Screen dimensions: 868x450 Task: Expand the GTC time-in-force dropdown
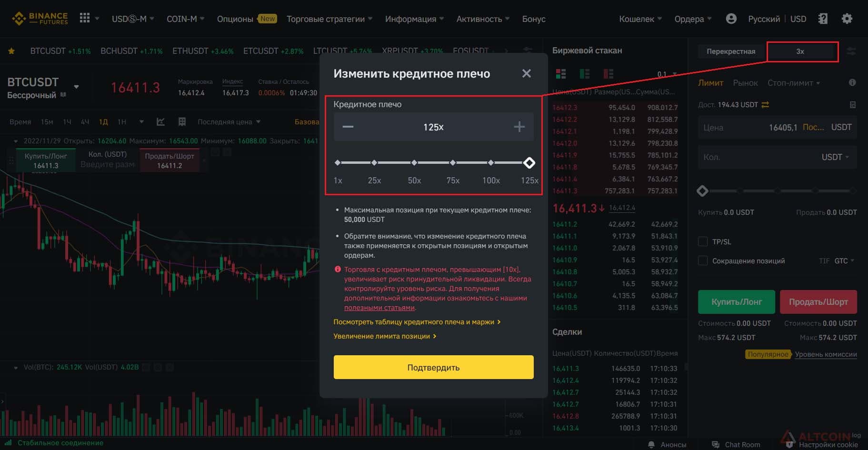844,261
